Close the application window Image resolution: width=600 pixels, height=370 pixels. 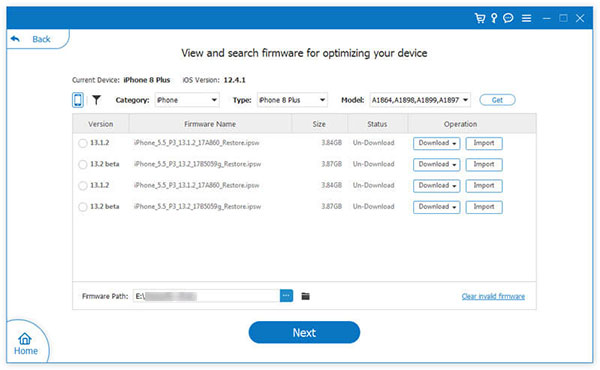pyautogui.click(x=580, y=18)
